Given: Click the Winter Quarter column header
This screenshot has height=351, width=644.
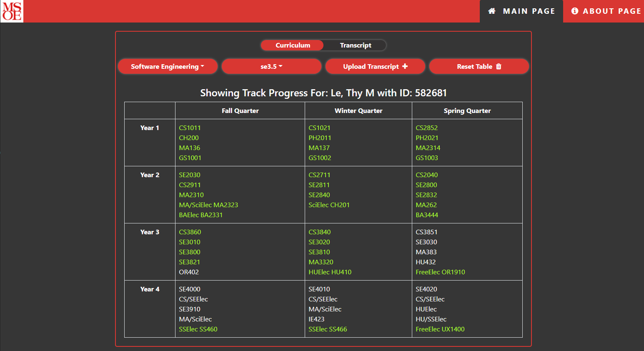Looking at the screenshot, I should [x=358, y=111].
